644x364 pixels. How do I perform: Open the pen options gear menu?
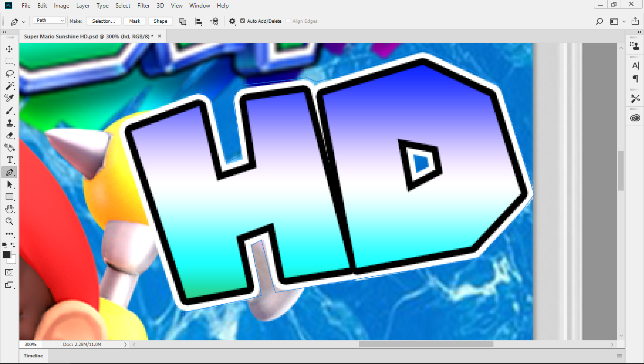(x=233, y=21)
